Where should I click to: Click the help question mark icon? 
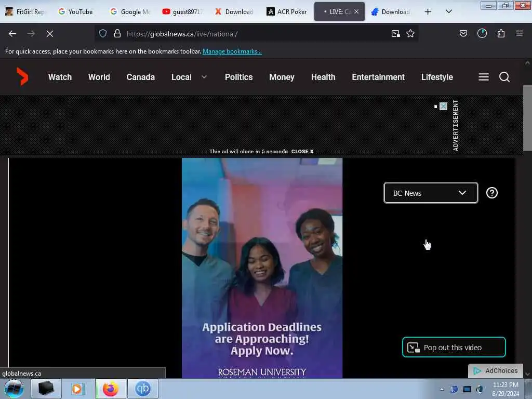(x=492, y=193)
